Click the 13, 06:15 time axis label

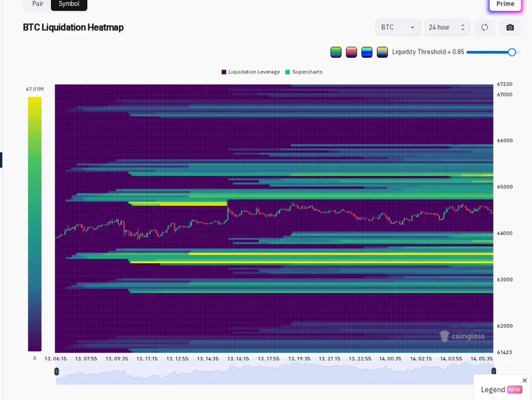56,359
